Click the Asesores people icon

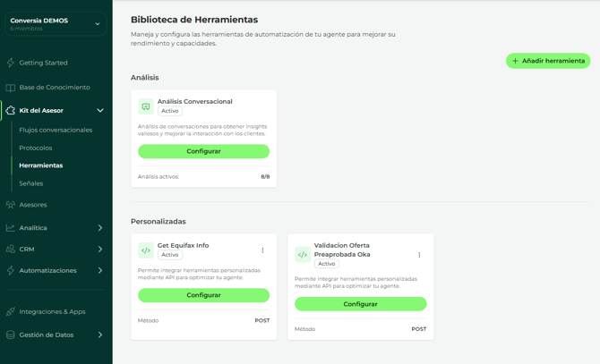point(11,205)
